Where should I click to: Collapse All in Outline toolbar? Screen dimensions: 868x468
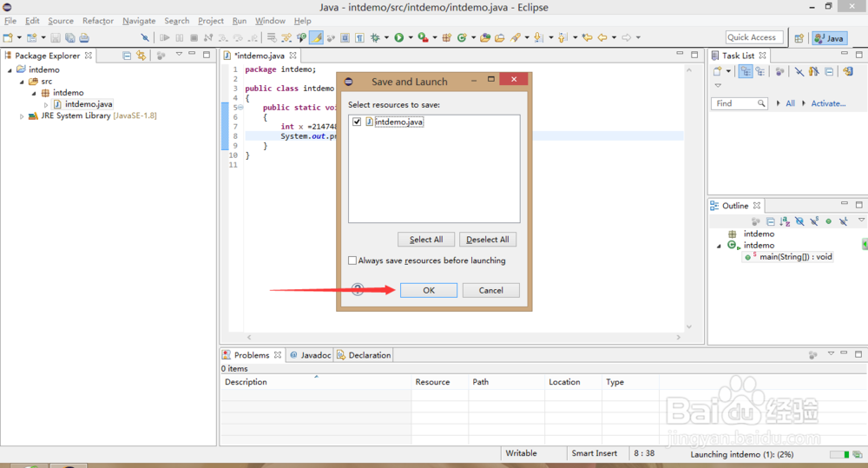click(x=770, y=221)
